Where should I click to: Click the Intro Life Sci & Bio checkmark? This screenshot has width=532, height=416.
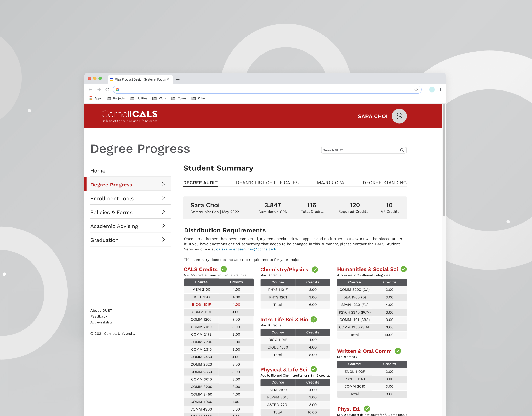[314, 319]
